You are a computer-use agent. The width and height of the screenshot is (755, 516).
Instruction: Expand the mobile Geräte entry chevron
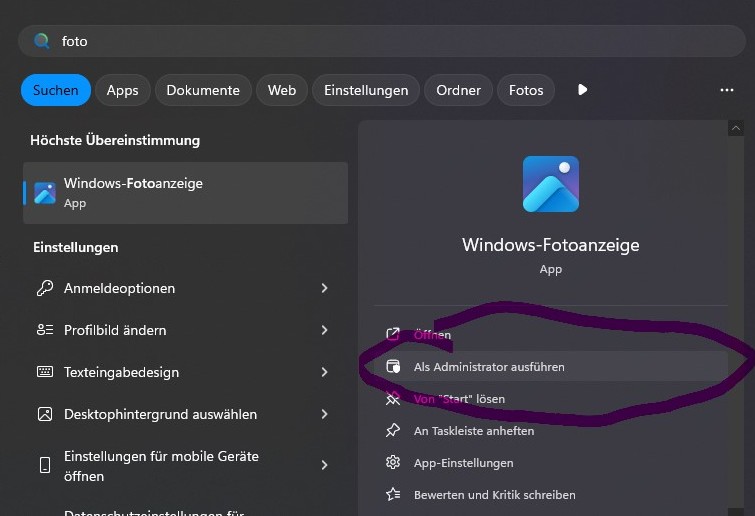[324, 465]
